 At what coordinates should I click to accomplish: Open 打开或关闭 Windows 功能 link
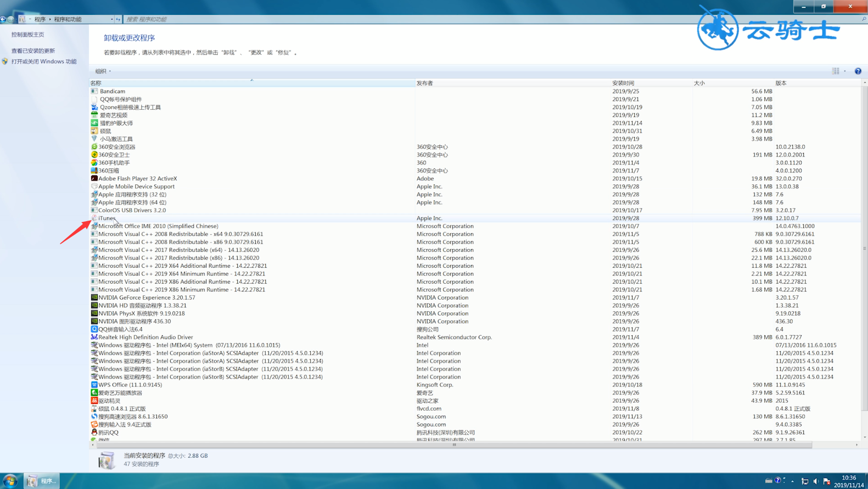pos(44,61)
